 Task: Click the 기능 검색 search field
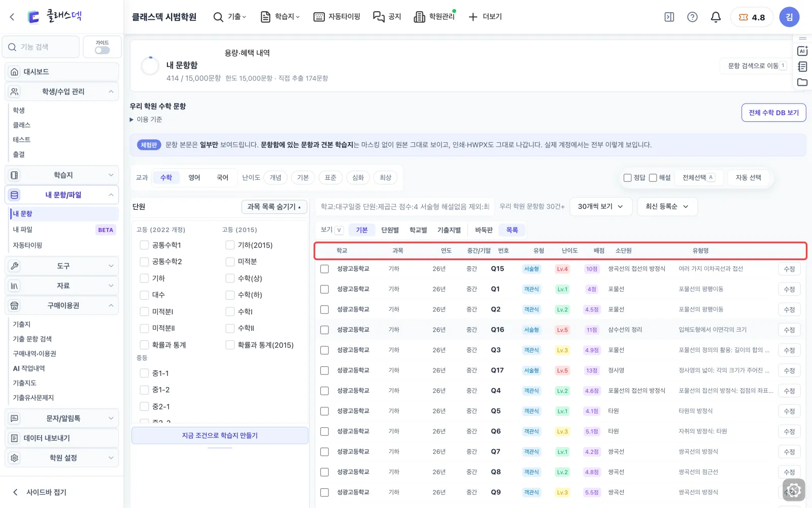(41, 47)
